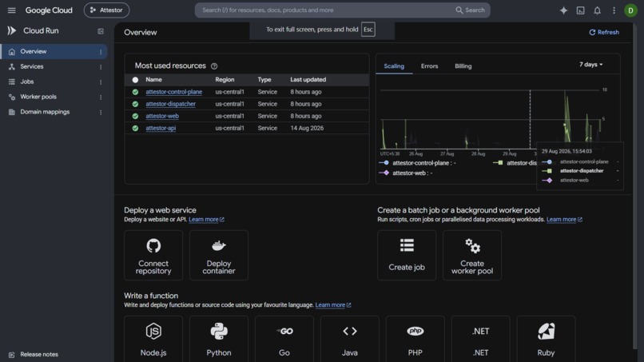
Task: Click the Region column header
Action: coord(225,80)
